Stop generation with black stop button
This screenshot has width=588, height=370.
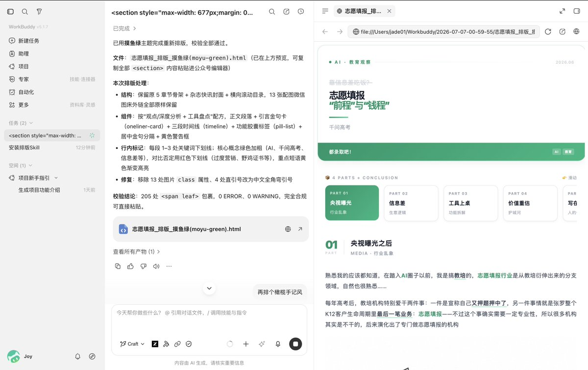click(x=295, y=344)
